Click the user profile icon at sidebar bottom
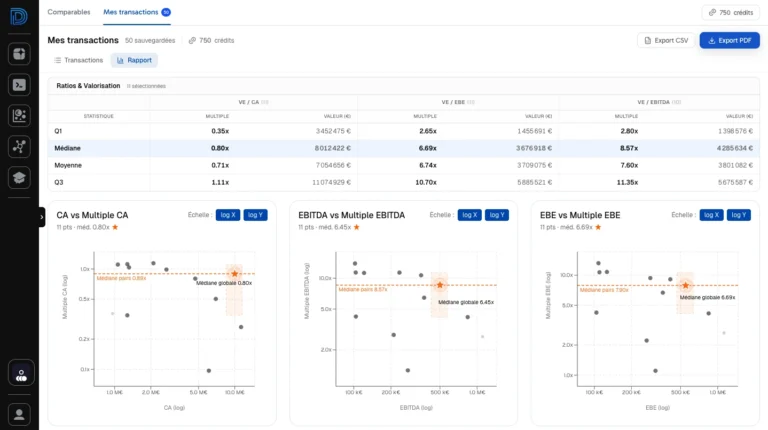Screen dimensions: 768x430 [x=19, y=412]
